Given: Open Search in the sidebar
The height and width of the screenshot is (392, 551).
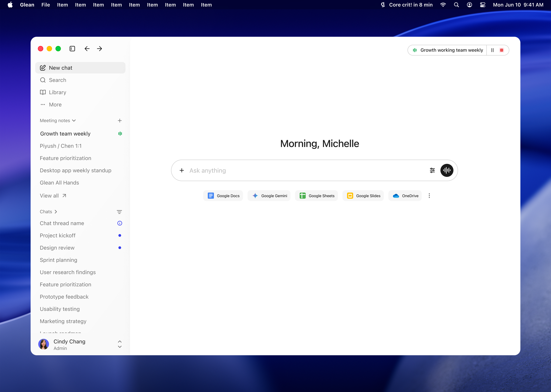Looking at the screenshot, I should [80, 80].
